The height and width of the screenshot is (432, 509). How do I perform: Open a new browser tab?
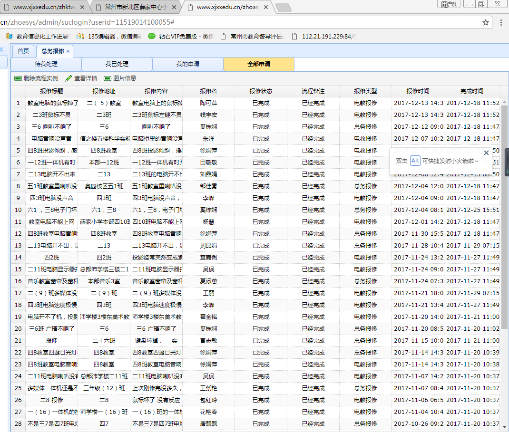tap(284, 7)
